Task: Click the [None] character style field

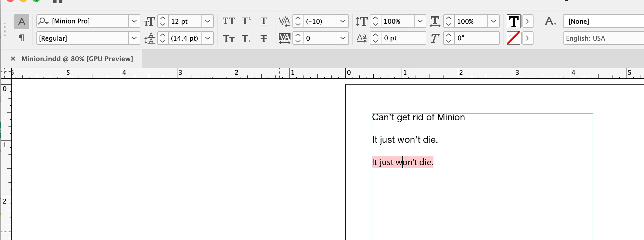Action: coord(604,21)
